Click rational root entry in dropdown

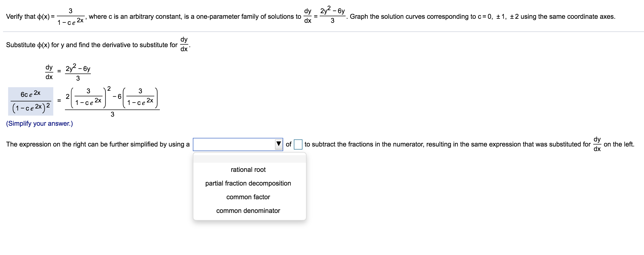click(248, 170)
